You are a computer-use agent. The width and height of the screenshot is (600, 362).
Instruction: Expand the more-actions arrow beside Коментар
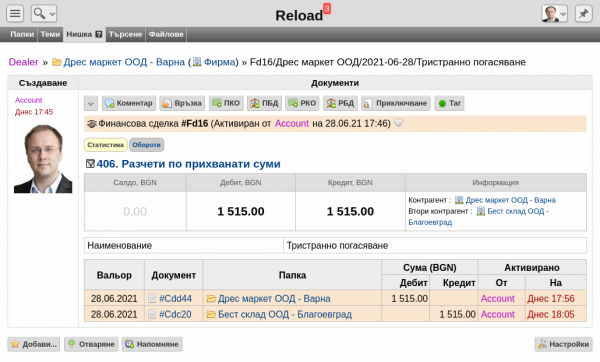point(91,103)
